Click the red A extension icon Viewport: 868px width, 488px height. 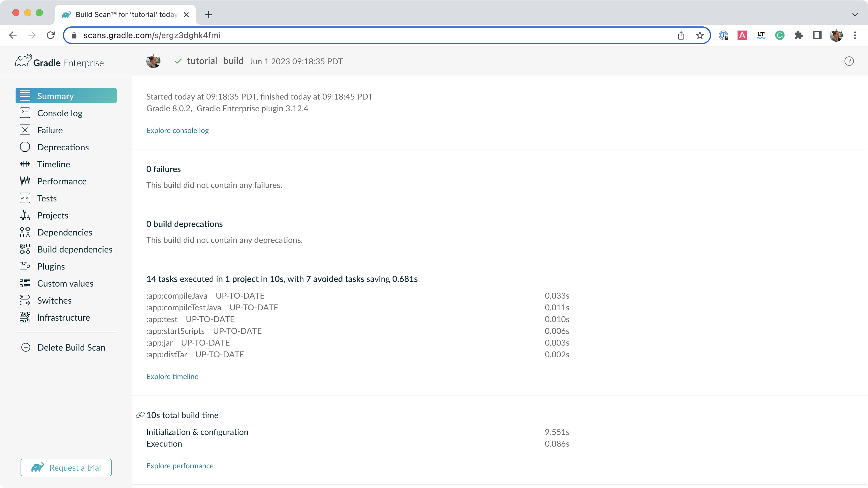pos(742,35)
